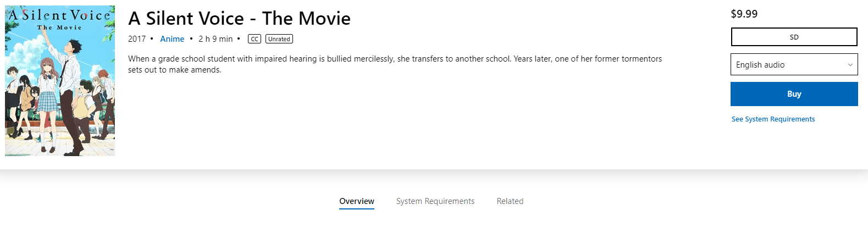Open the See System Requirements link
The height and width of the screenshot is (232, 868).
pyautogui.click(x=773, y=119)
